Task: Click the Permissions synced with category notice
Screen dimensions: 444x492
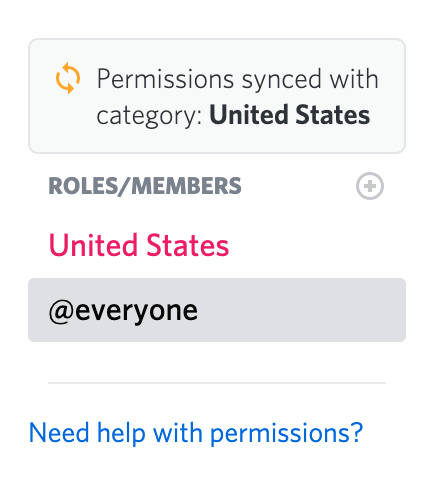Action: (217, 96)
